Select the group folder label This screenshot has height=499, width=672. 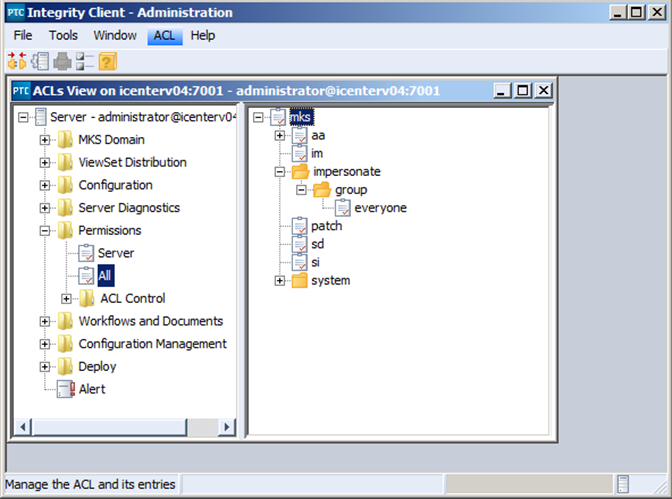coord(351,189)
